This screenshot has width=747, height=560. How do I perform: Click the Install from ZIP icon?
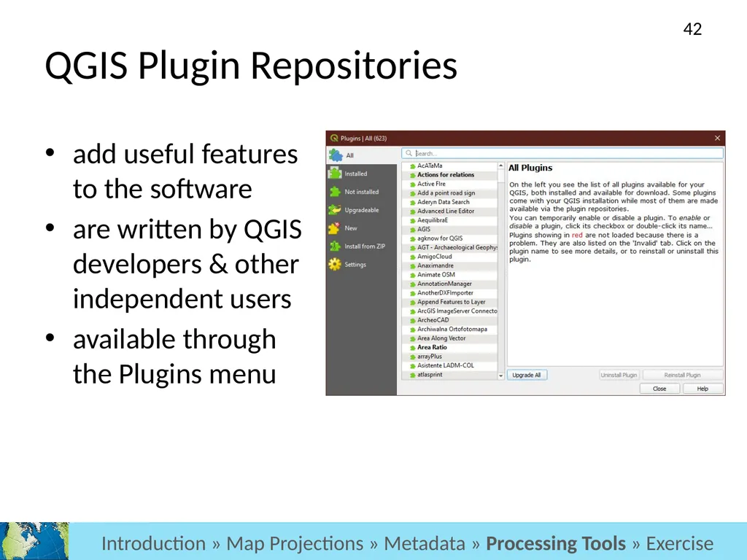click(335, 246)
